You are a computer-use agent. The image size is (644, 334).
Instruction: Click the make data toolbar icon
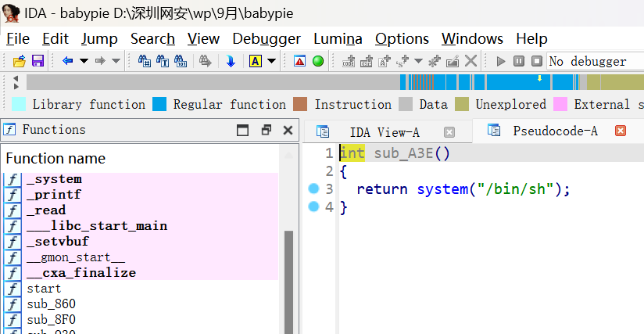366,61
